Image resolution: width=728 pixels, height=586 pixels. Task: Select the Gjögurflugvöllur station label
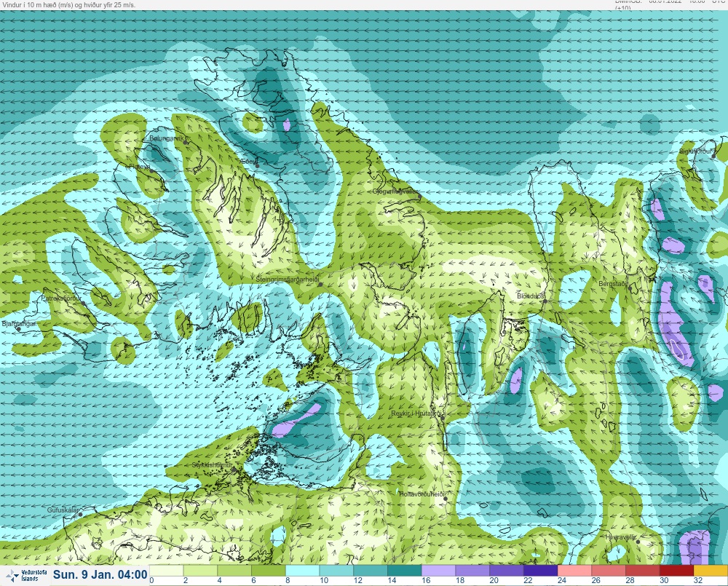pos(395,191)
